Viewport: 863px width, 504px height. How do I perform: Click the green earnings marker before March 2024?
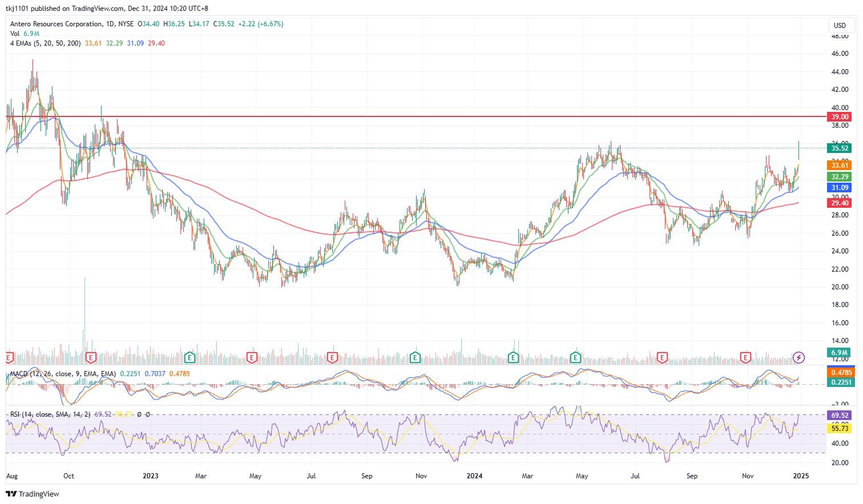[513, 358]
